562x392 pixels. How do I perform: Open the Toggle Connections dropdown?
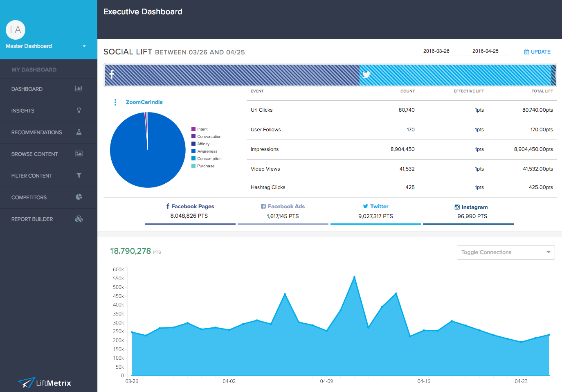pyautogui.click(x=506, y=252)
